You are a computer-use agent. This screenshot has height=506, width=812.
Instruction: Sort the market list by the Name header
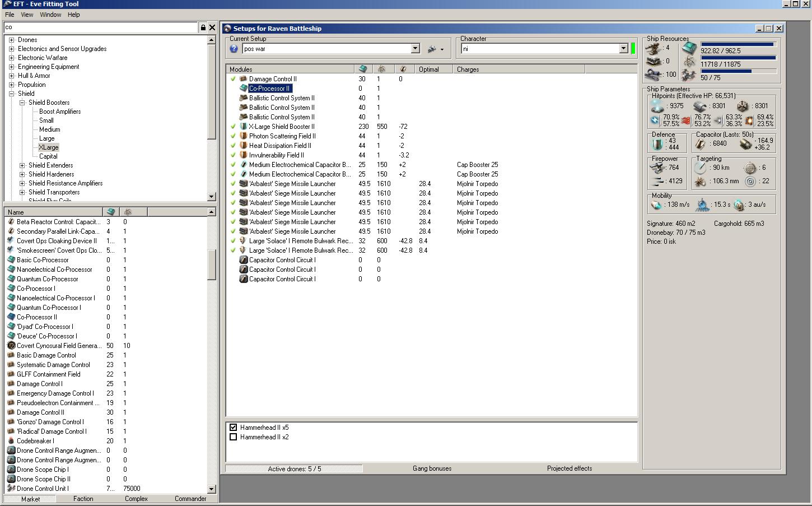(54, 212)
